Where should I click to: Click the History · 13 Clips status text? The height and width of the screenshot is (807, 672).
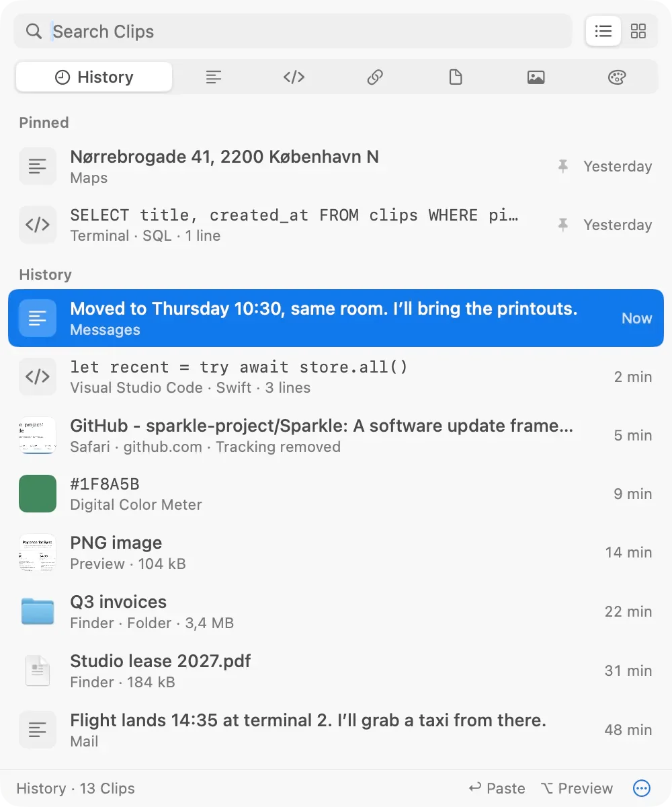pos(76,788)
